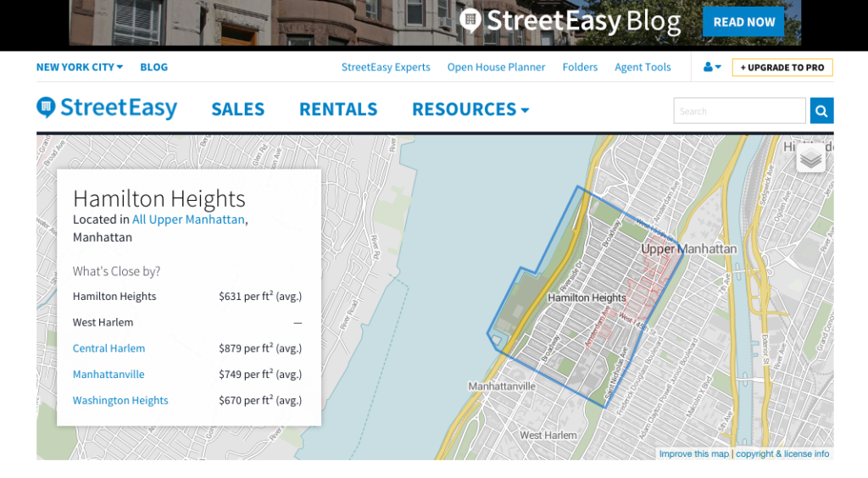868x478 pixels.
Task: Expand the Resources menu
Action: pos(470,109)
